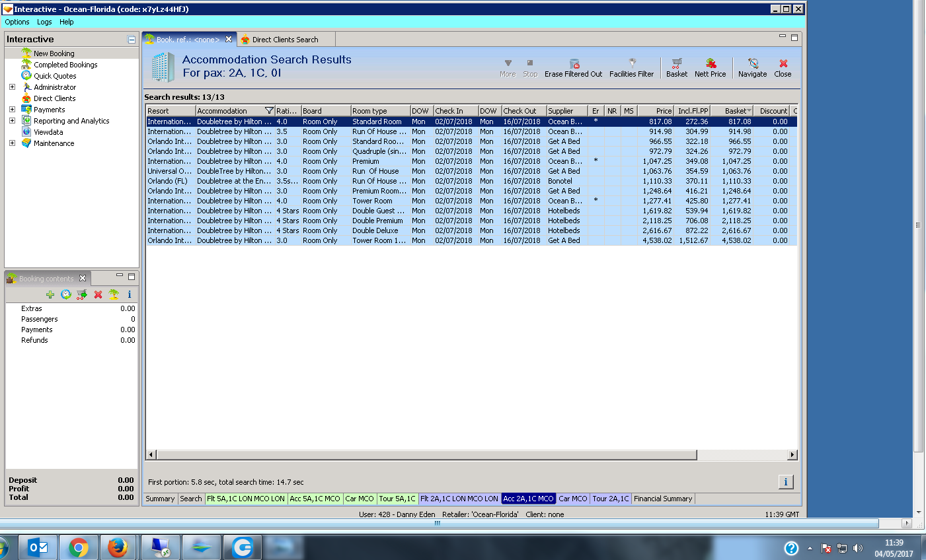Open Completed Bookings in the sidebar
The image size is (926, 560).
(x=65, y=65)
